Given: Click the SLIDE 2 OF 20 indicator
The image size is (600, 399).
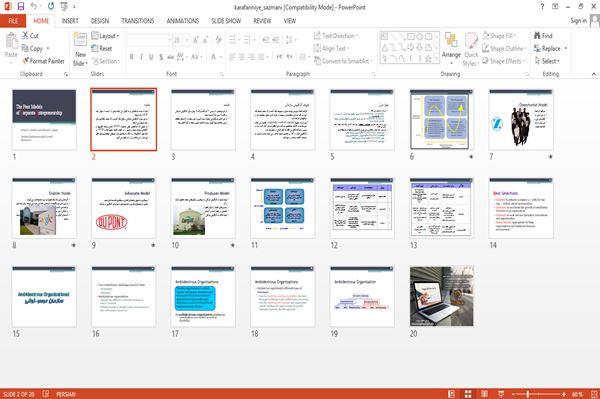Looking at the screenshot, I should [18, 394].
